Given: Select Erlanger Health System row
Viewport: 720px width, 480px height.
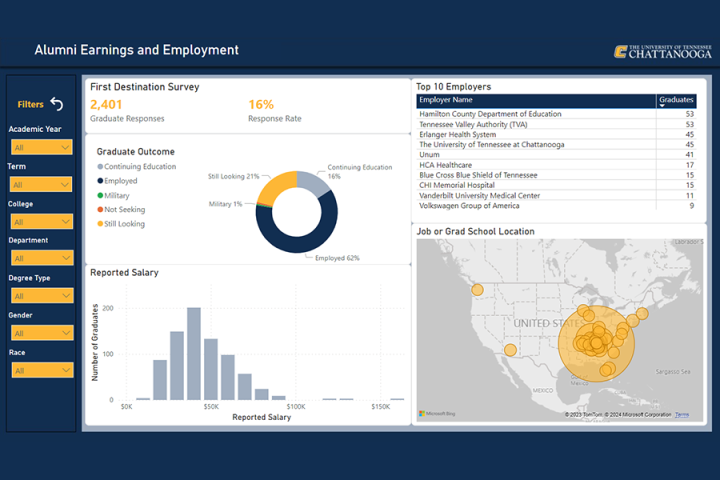Looking at the screenshot, I should coord(556,135).
